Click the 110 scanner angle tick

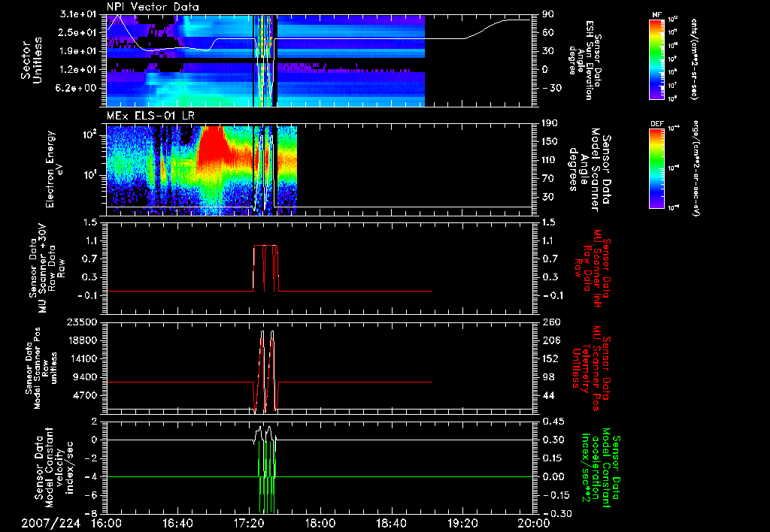[551, 160]
